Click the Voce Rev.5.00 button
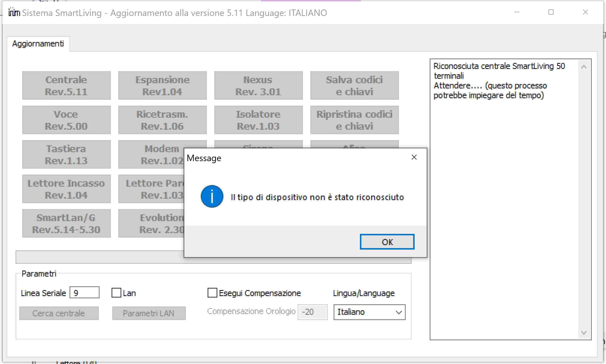This screenshot has width=606, height=364. pyautogui.click(x=66, y=120)
